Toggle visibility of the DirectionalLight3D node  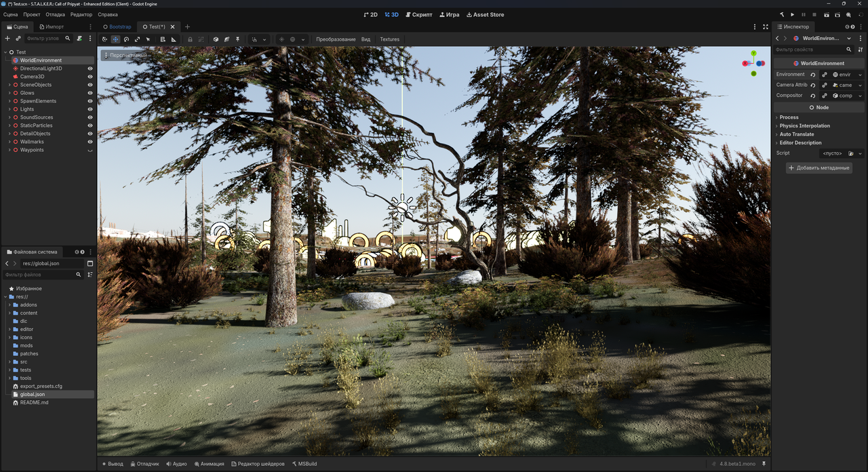(90, 68)
